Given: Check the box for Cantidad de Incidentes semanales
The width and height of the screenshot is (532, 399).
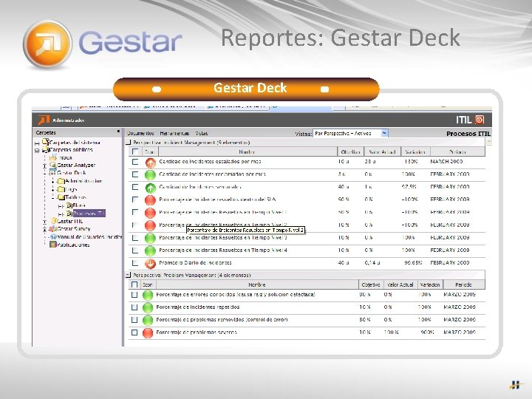Looking at the screenshot, I should click(x=135, y=187).
